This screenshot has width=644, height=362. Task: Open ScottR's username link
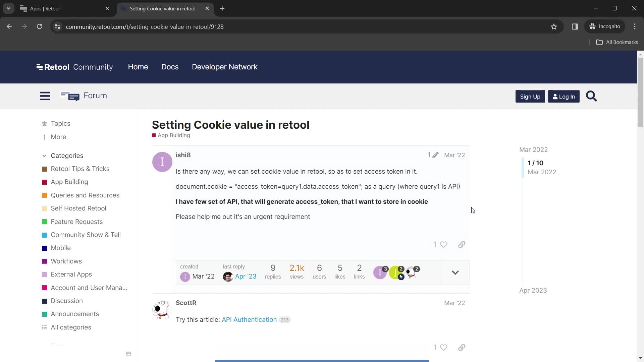tap(186, 303)
